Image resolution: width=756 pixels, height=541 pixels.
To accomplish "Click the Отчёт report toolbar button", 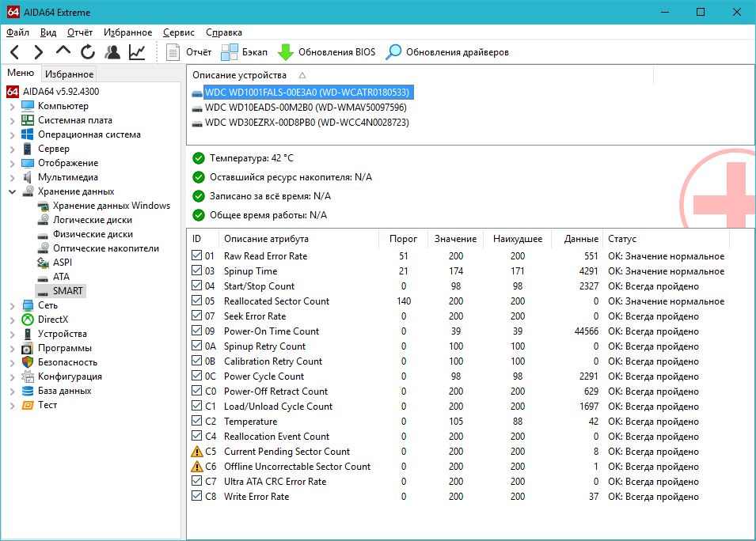I will click(188, 52).
